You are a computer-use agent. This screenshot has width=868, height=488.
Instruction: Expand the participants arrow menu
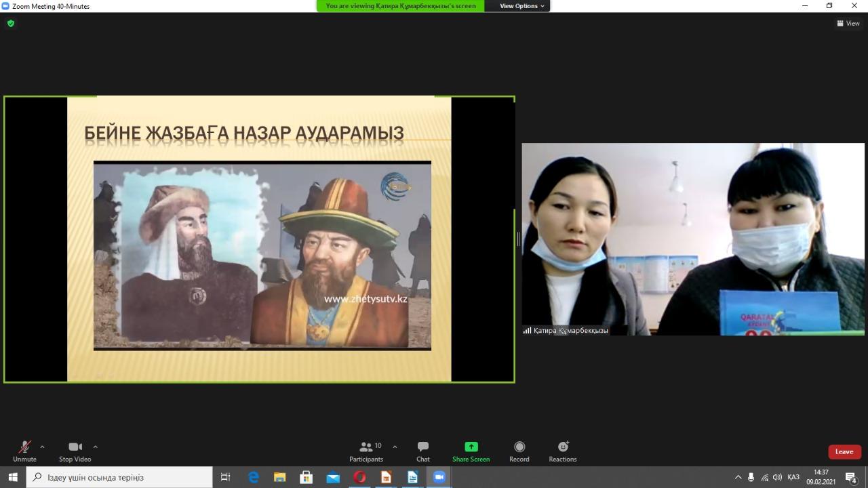395,447
